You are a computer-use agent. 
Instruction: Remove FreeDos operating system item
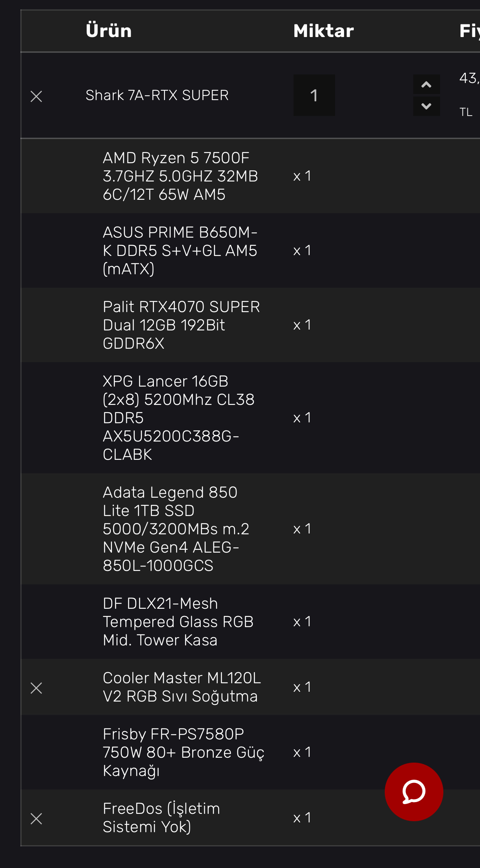point(36,818)
